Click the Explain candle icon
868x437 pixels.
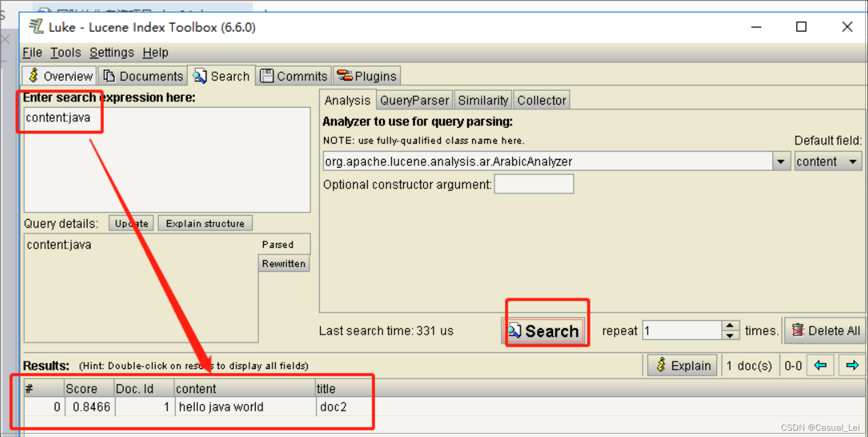pyautogui.click(x=661, y=365)
